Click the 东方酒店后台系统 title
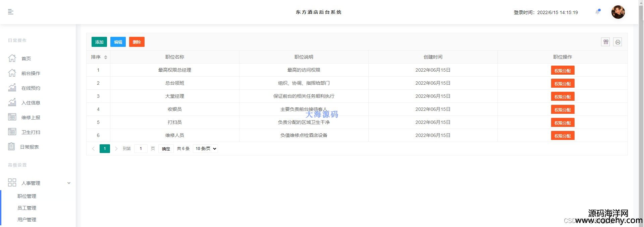The width and height of the screenshot is (644, 227). pos(319,12)
